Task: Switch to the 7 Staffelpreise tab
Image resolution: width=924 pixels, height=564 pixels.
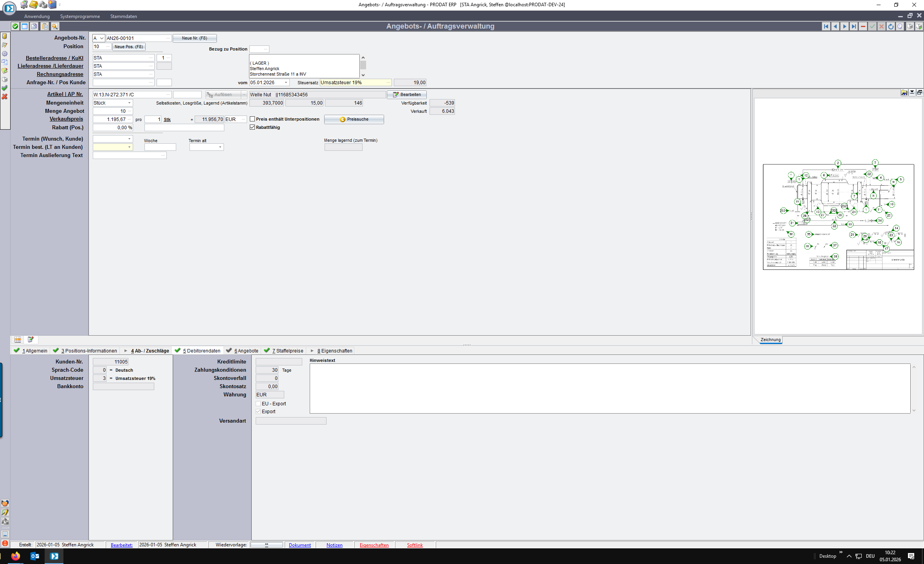Action: (287, 351)
